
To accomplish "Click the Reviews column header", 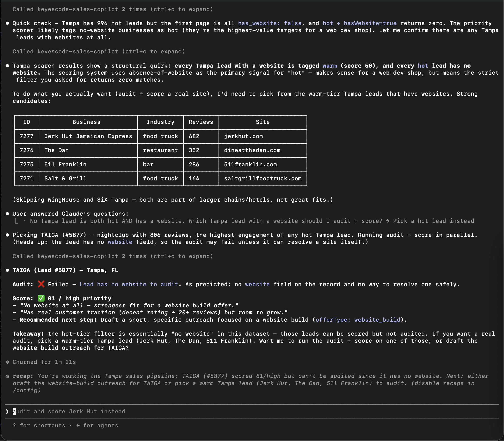I will pos(201,122).
